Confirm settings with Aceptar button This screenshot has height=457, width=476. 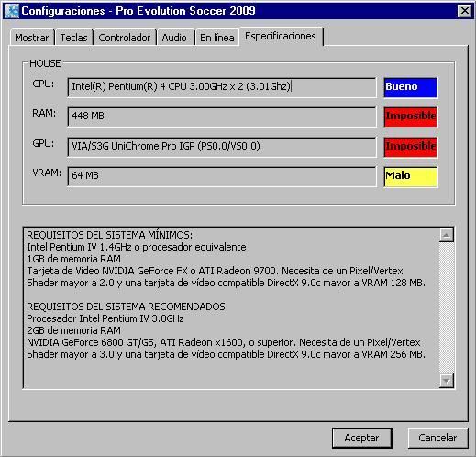coord(362,438)
